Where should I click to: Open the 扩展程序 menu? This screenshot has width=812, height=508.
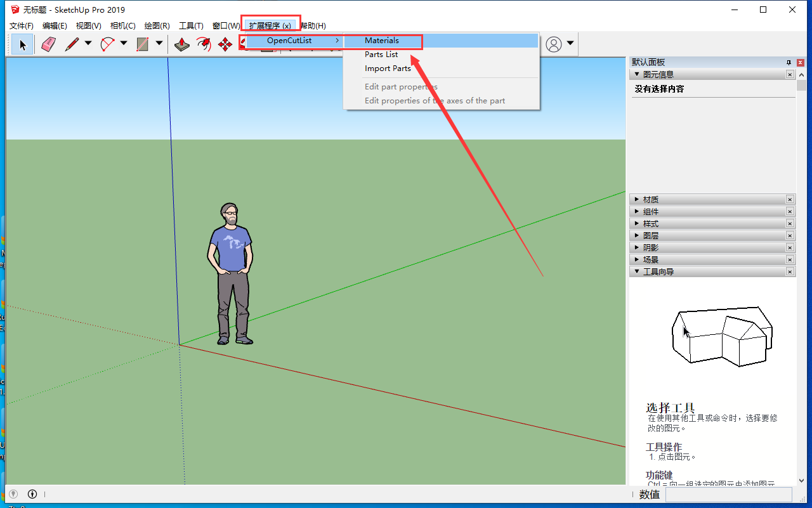click(270, 26)
